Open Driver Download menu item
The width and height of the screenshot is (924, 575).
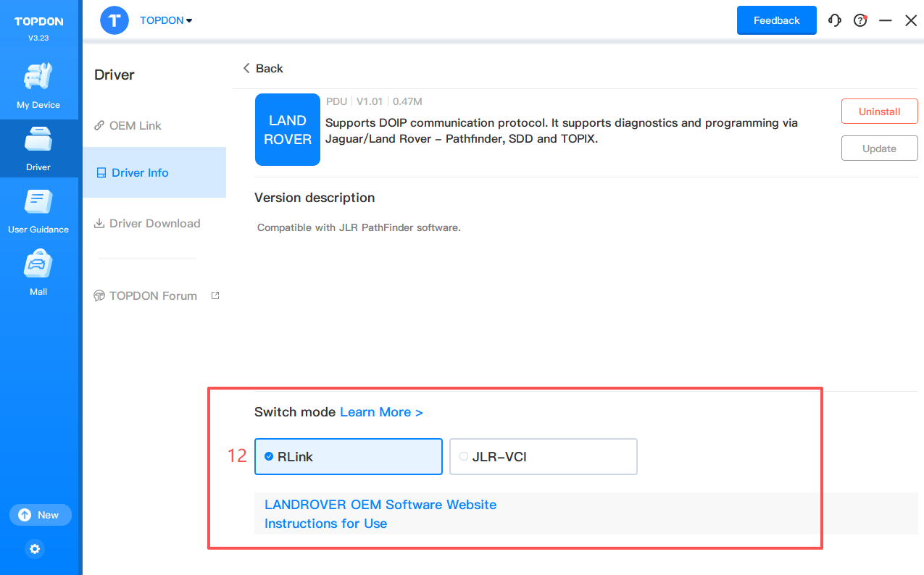[154, 223]
